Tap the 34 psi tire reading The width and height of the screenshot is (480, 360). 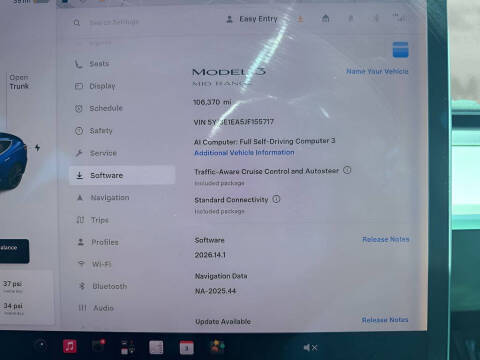tap(13, 306)
